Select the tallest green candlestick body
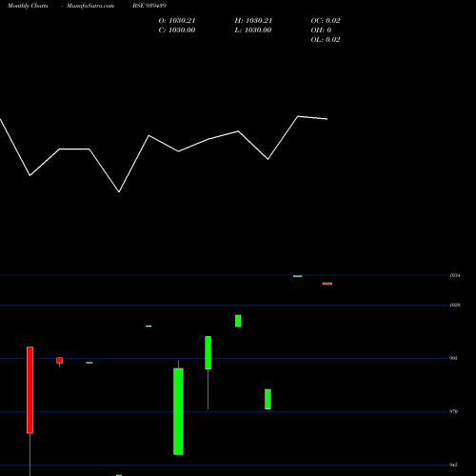The image size is (476, 476). (178, 411)
